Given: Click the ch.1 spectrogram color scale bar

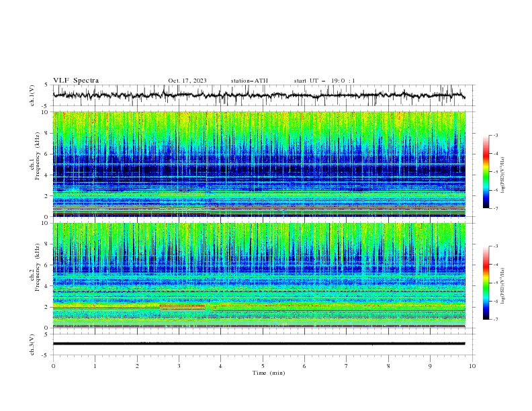Looking at the screenshot, I should coord(486,171).
